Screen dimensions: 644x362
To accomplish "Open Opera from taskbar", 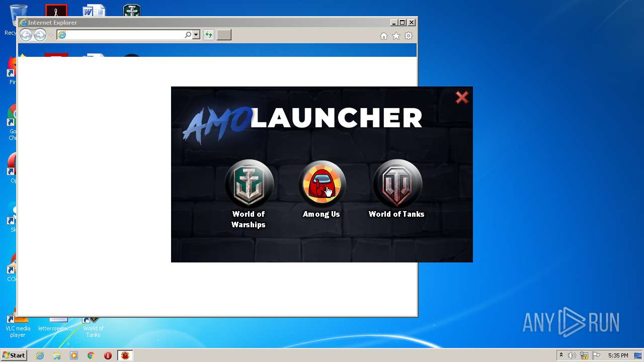I will coord(108,355).
